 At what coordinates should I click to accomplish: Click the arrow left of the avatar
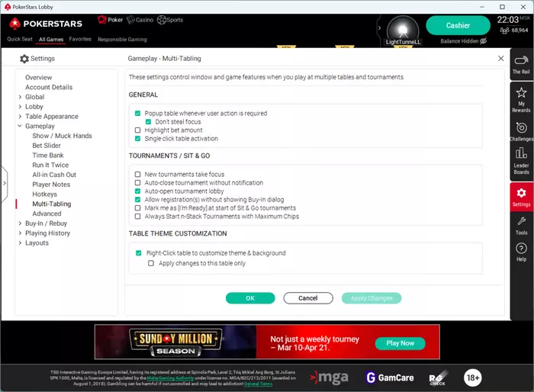(x=379, y=28)
